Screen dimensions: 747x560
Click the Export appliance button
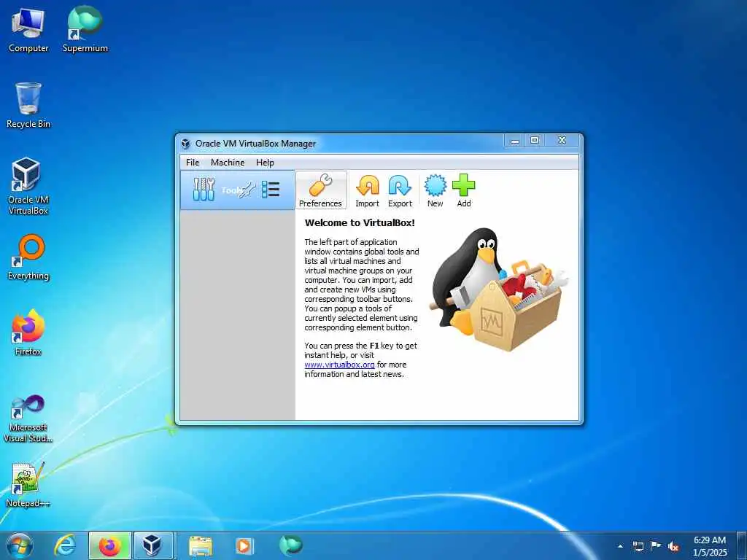tap(400, 190)
